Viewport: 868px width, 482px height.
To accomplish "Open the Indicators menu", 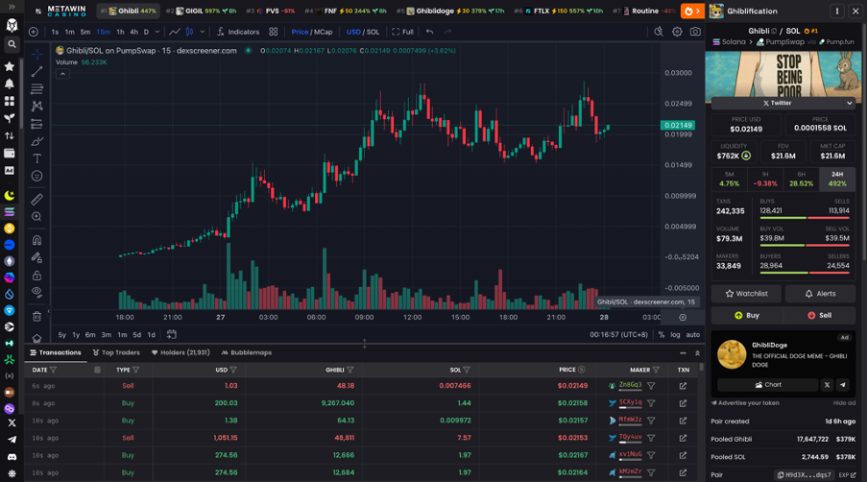I will pyautogui.click(x=238, y=32).
